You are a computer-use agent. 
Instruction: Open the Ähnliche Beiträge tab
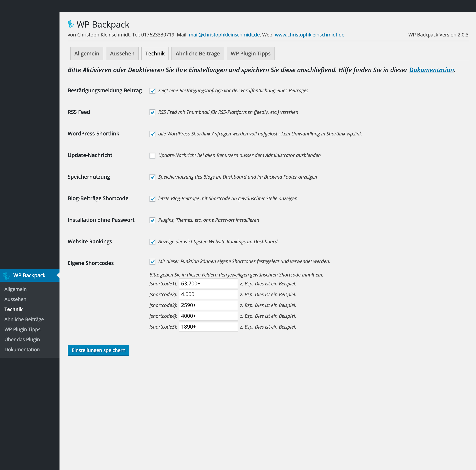198,54
